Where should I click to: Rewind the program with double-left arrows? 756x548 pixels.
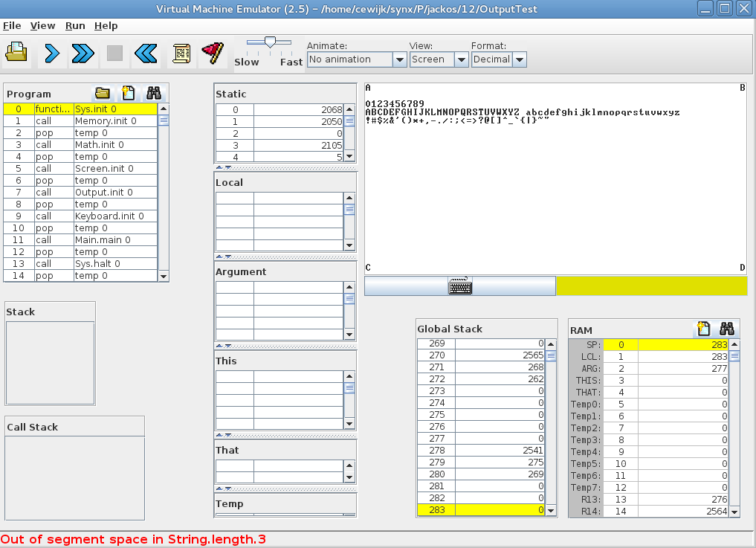tap(146, 53)
